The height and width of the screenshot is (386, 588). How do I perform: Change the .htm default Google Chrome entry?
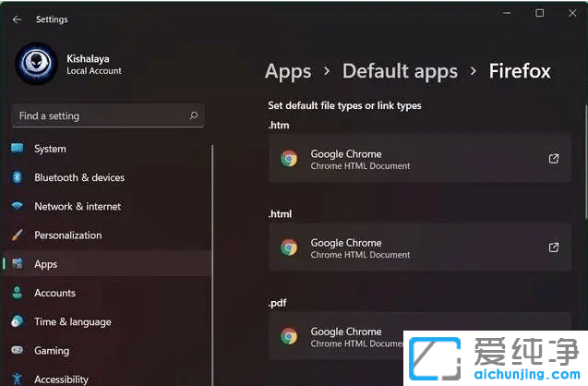point(420,159)
